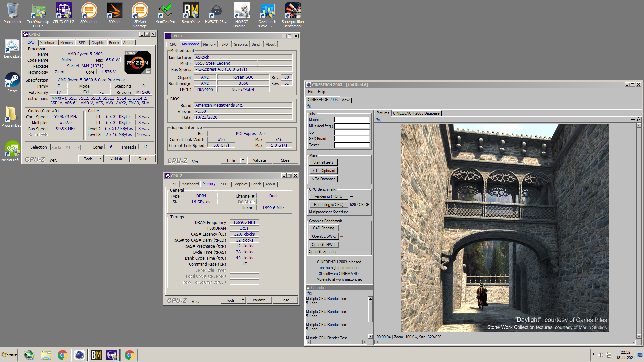This screenshot has width=644, height=362.
Task: Run the Rendering (x CPU) benchmark
Action: click(328, 205)
